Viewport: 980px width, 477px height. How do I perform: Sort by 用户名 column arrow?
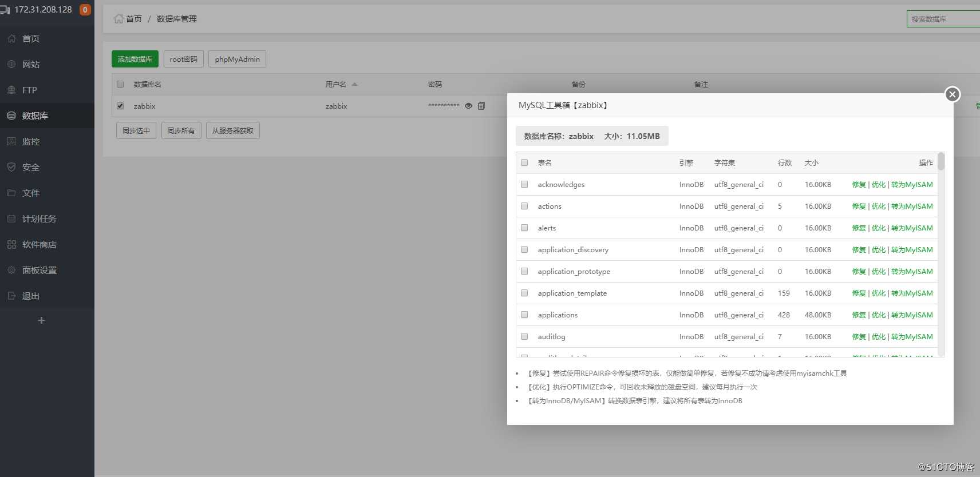coord(354,84)
